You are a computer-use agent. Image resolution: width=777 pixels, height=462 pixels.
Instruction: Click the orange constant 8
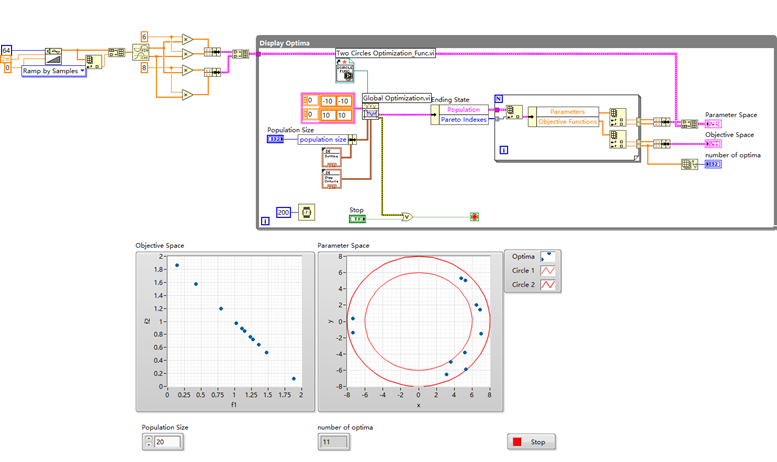[x=144, y=67]
